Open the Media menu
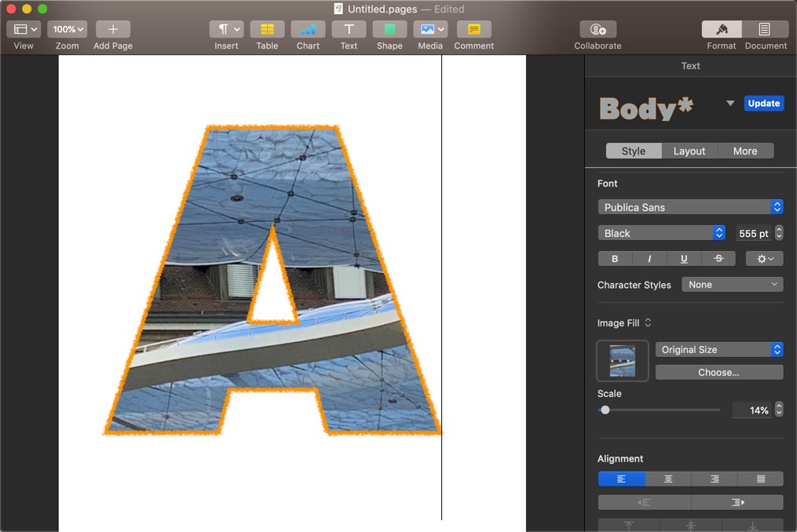Viewport: 797px width, 532px height. [x=430, y=30]
